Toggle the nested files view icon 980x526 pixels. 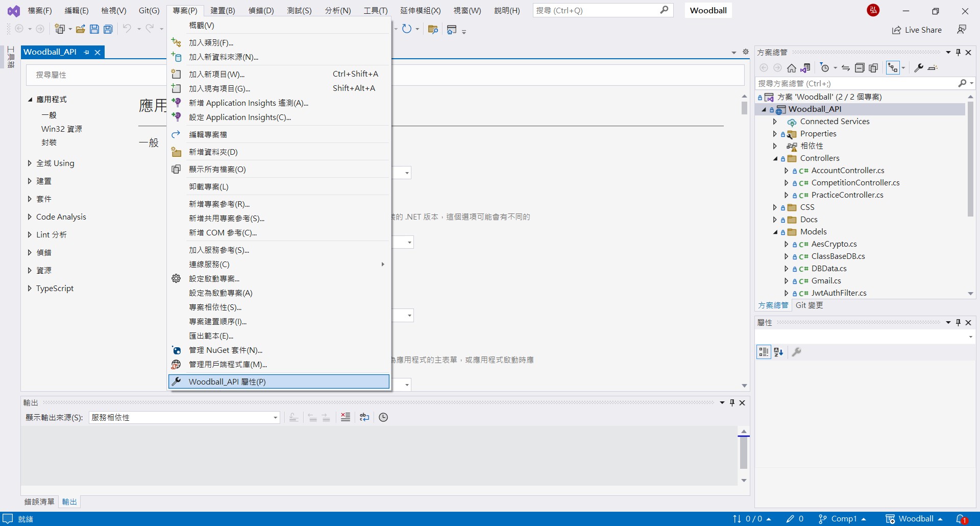pos(893,68)
